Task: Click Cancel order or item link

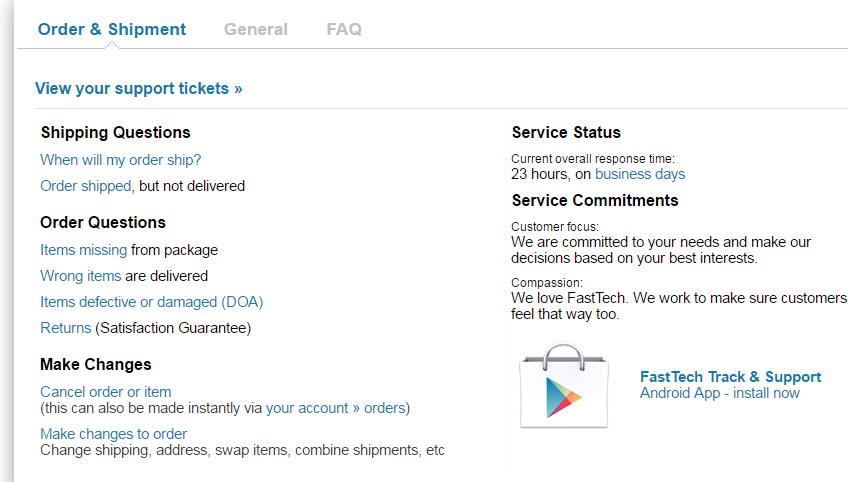Action: click(105, 392)
